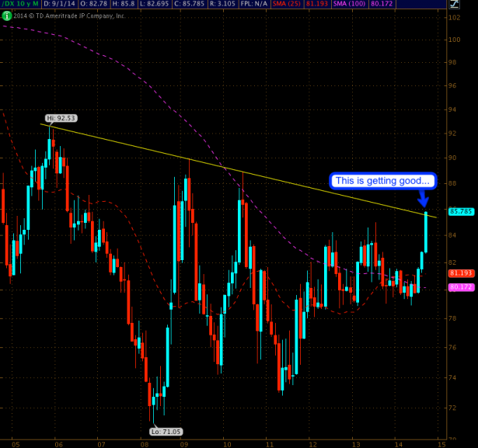
Task: Open the /DX 10 y M symbol label
Action: (19, 4)
